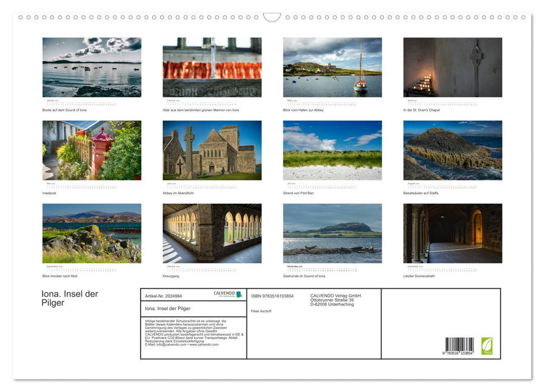
Task: Click the article number "Artikel-Nr. 2024984"
Action: point(163,296)
